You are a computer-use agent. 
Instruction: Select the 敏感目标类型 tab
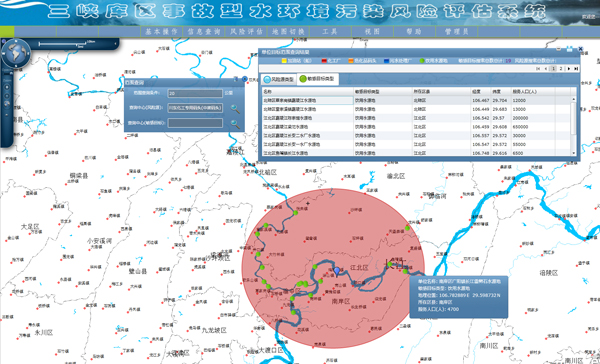click(x=317, y=79)
